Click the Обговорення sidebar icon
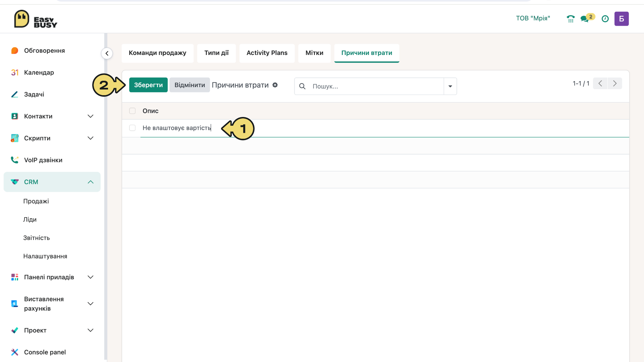The height and width of the screenshot is (362, 644). click(x=15, y=51)
